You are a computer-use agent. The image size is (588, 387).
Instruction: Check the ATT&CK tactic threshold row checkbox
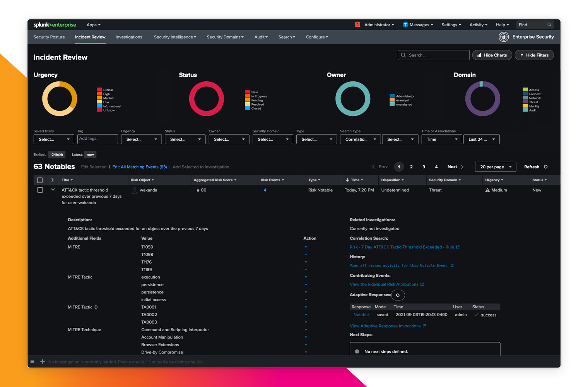(40, 190)
